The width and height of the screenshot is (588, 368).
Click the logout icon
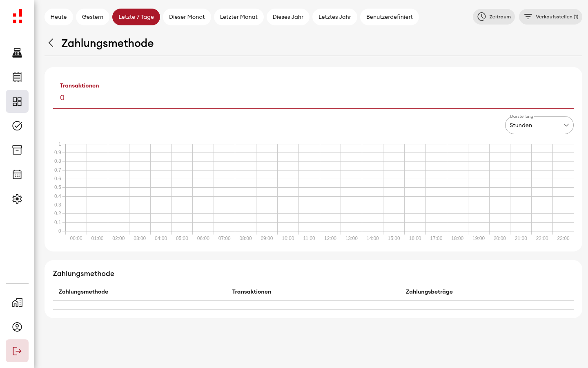tap(17, 351)
